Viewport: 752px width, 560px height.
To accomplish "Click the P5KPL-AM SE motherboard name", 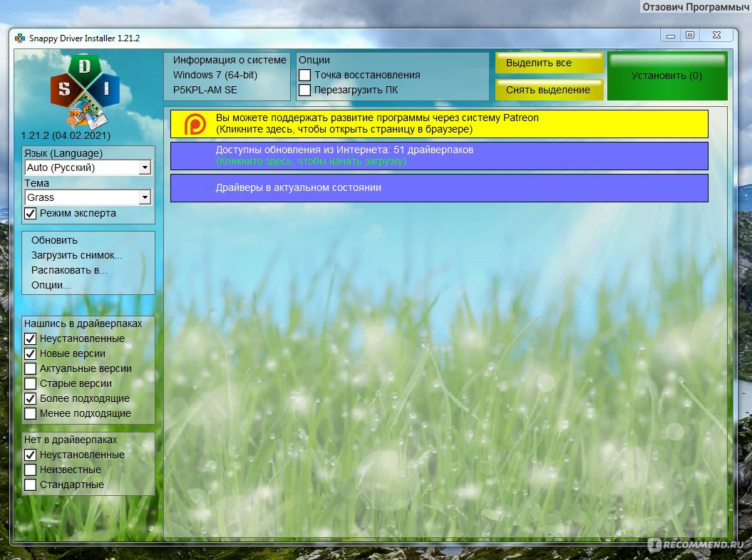I will point(205,90).
